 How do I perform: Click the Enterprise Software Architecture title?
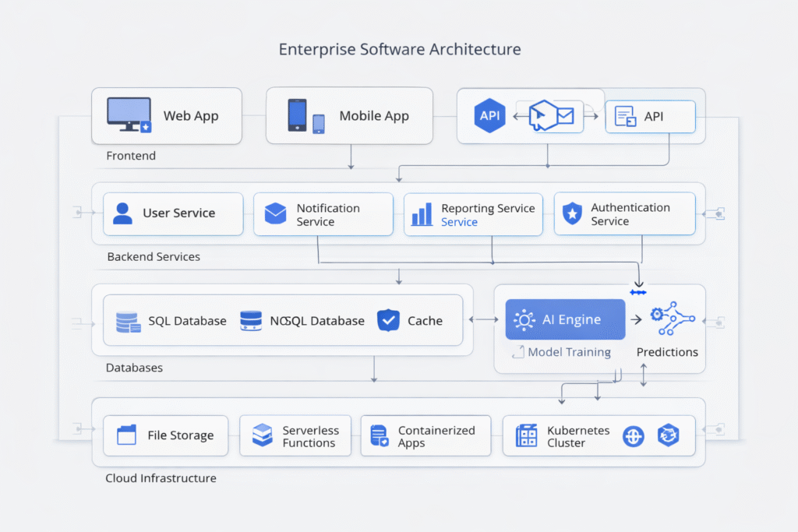pyautogui.click(x=400, y=49)
